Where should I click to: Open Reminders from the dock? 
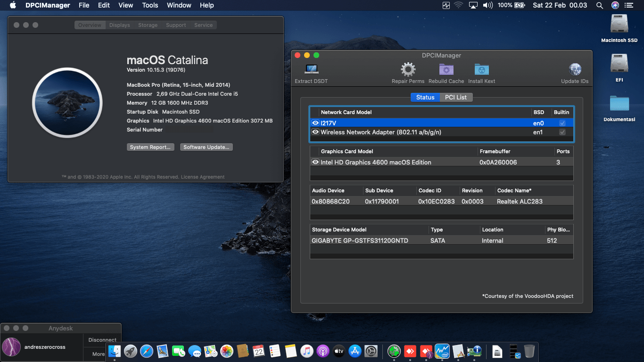275,351
